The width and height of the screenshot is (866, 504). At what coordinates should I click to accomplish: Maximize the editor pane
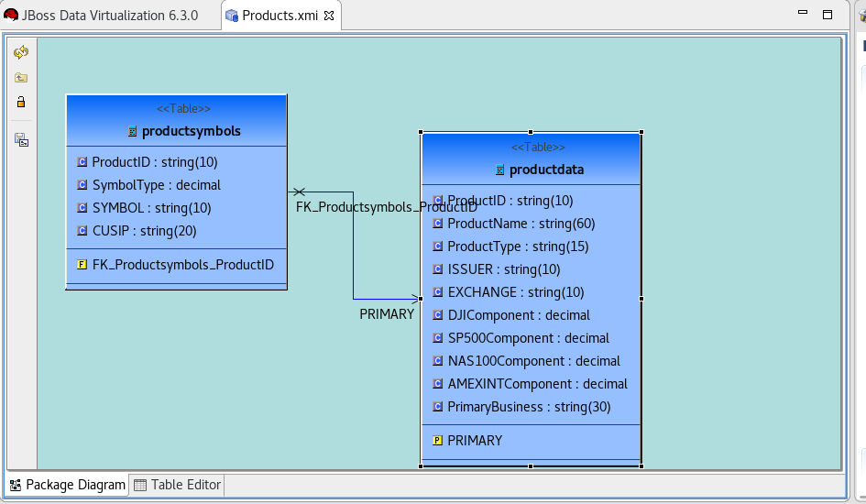click(x=828, y=15)
